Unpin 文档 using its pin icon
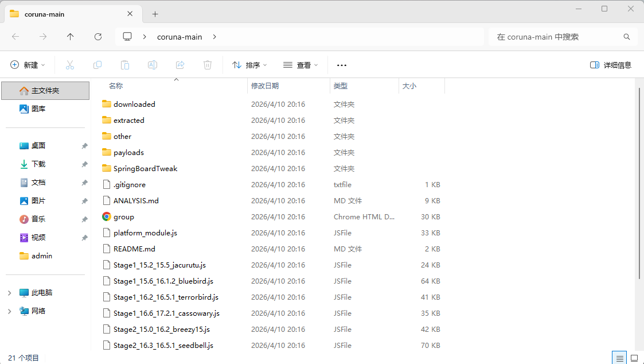The width and height of the screenshot is (644, 364). (84, 183)
